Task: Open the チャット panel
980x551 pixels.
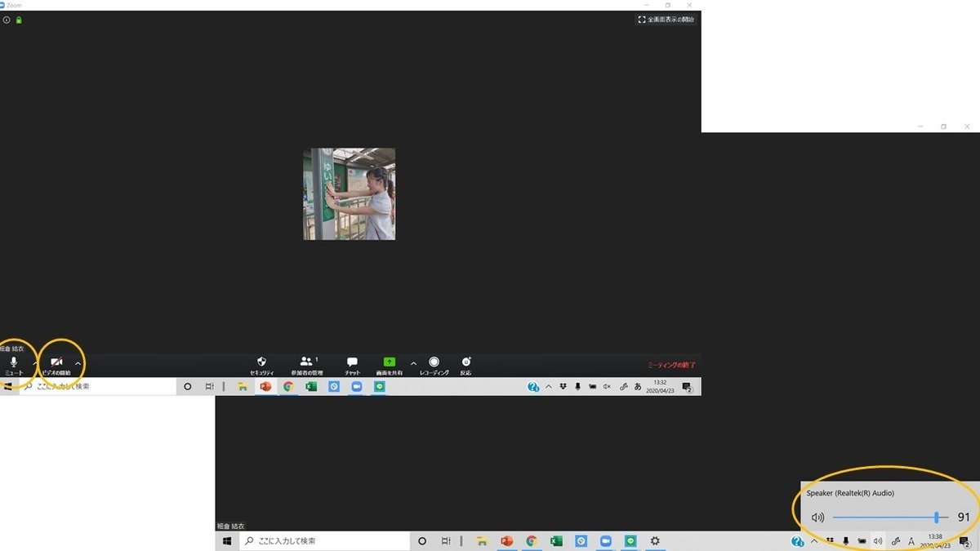Action: pyautogui.click(x=352, y=365)
